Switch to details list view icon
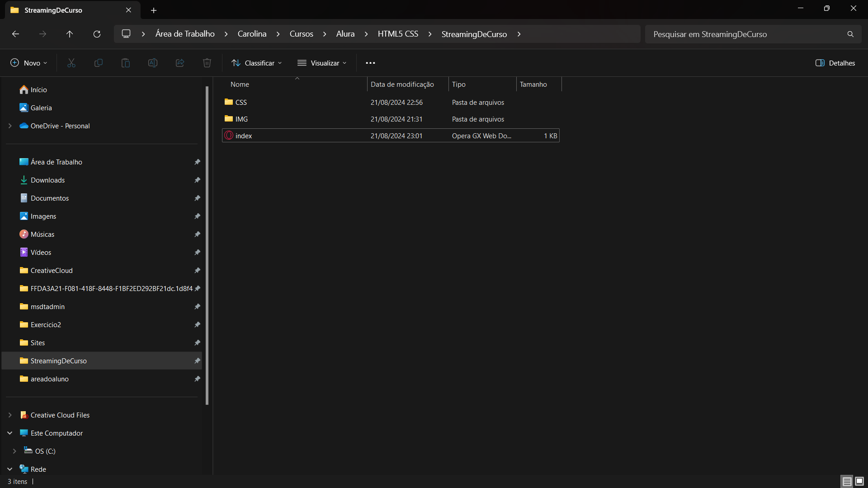The image size is (868, 488). pyautogui.click(x=847, y=482)
